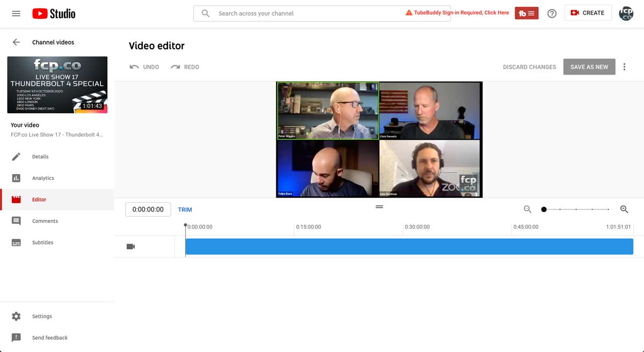Click the Comments speech bubble icon
Screen dimensions: 644x352
click(16, 221)
